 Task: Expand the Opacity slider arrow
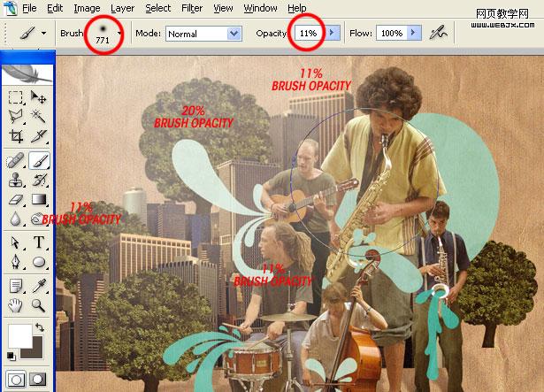point(332,33)
